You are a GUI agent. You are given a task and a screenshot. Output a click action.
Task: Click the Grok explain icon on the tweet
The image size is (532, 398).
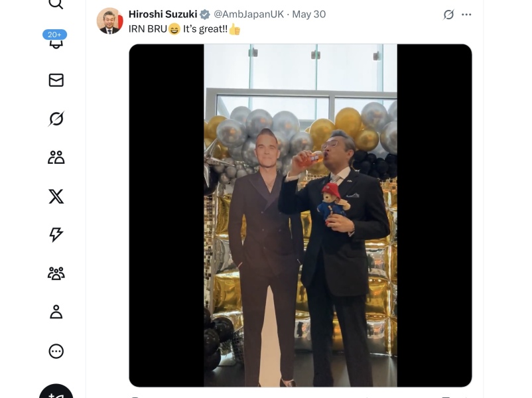(x=448, y=15)
